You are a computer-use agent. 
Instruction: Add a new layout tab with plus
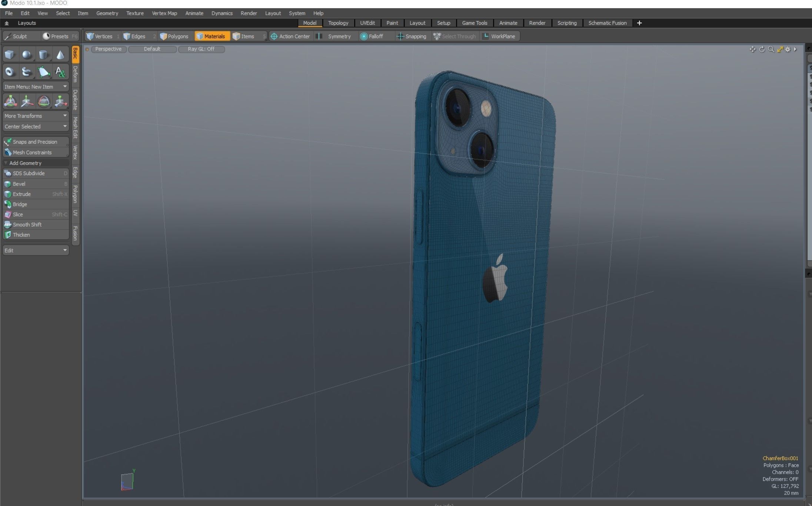point(639,23)
